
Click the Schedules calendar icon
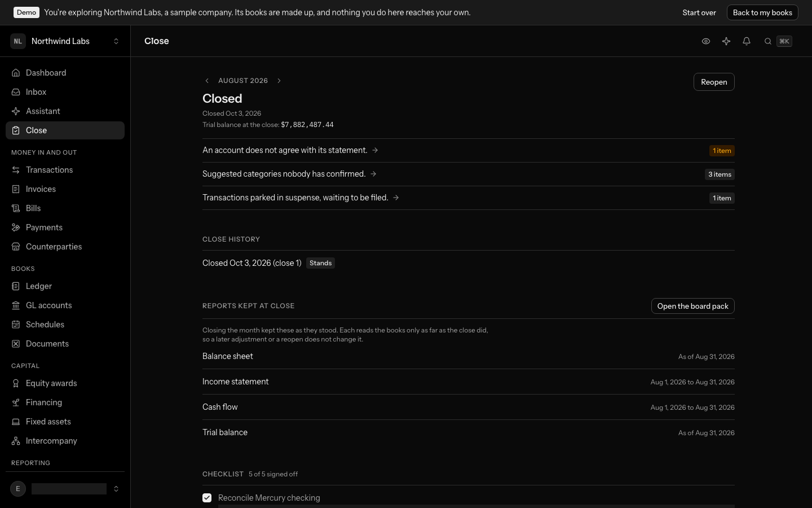pos(16,325)
